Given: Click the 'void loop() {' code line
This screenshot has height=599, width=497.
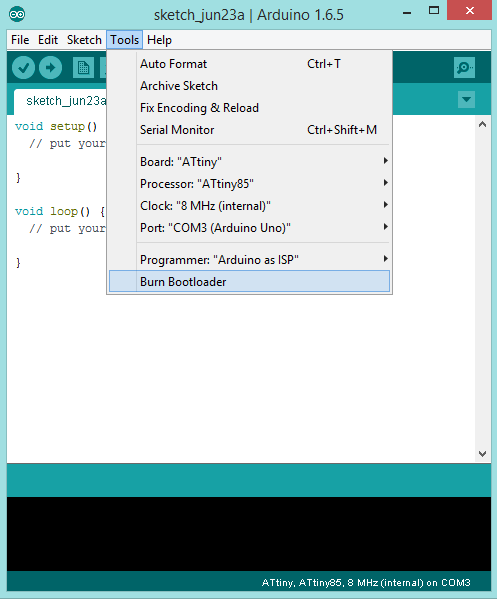Looking at the screenshot, I should (60, 211).
